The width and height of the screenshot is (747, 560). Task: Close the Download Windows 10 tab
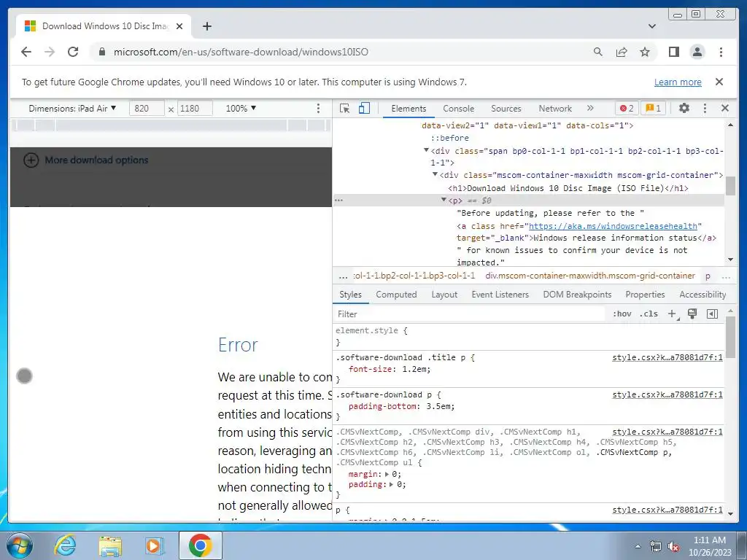pos(179,26)
